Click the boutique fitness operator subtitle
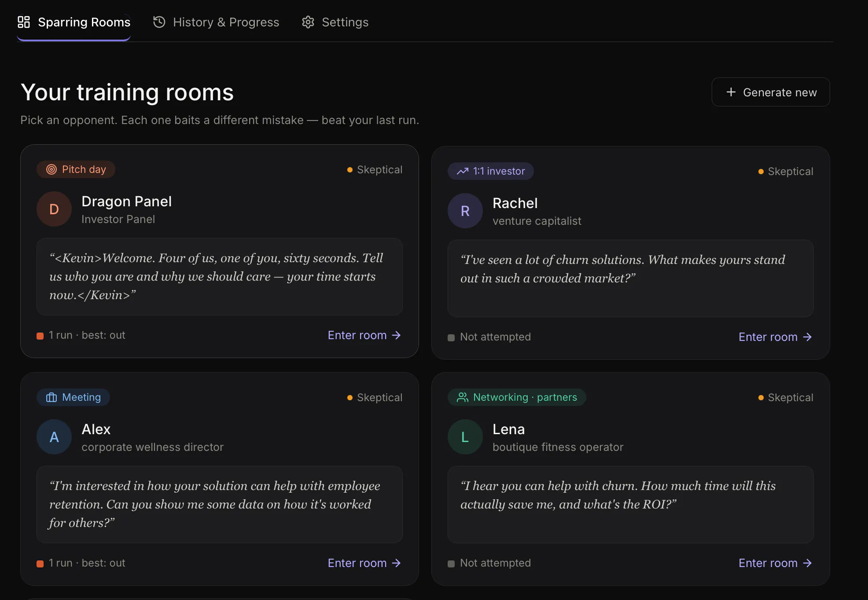Viewport: 868px width, 600px height. click(x=558, y=447)
